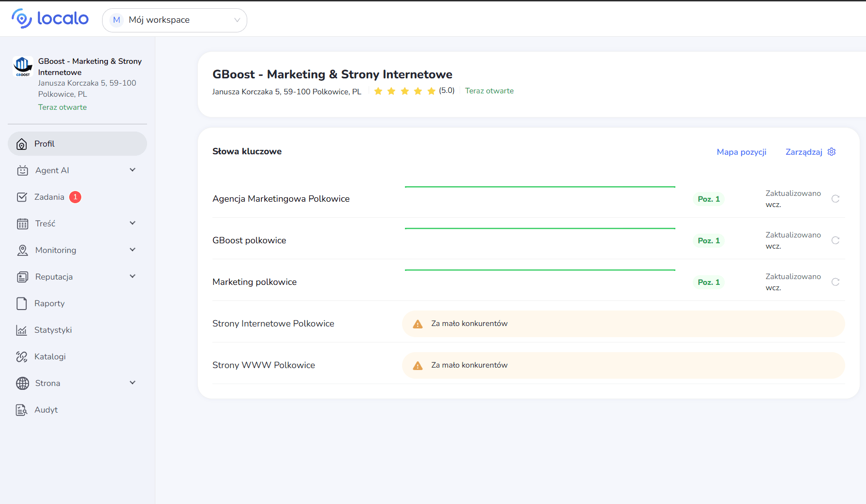Select the Strony WWW Polkowice keyword
Image resolution: width=866 pixels, height=504 pixels.
click(264, 365)
